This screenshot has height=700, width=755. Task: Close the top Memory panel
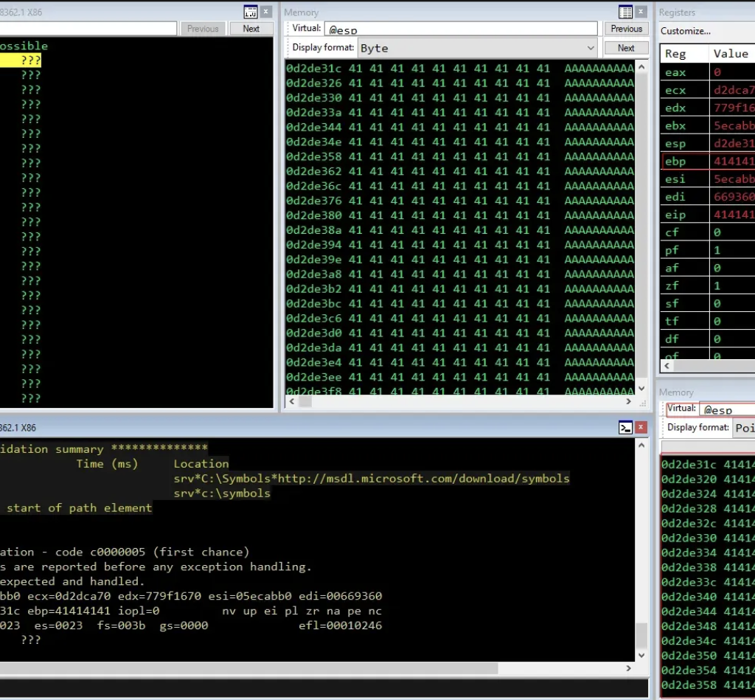(x=641, y=12)
